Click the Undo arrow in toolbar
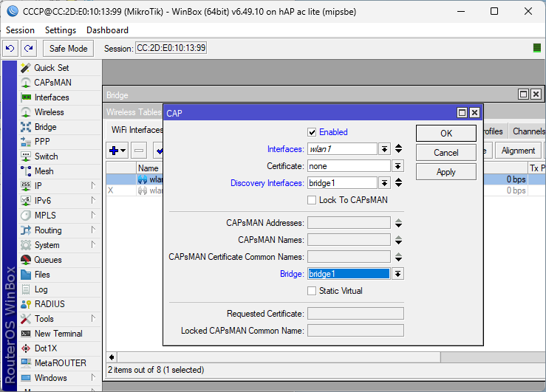546x392 pixels. (x=10, y=48)
